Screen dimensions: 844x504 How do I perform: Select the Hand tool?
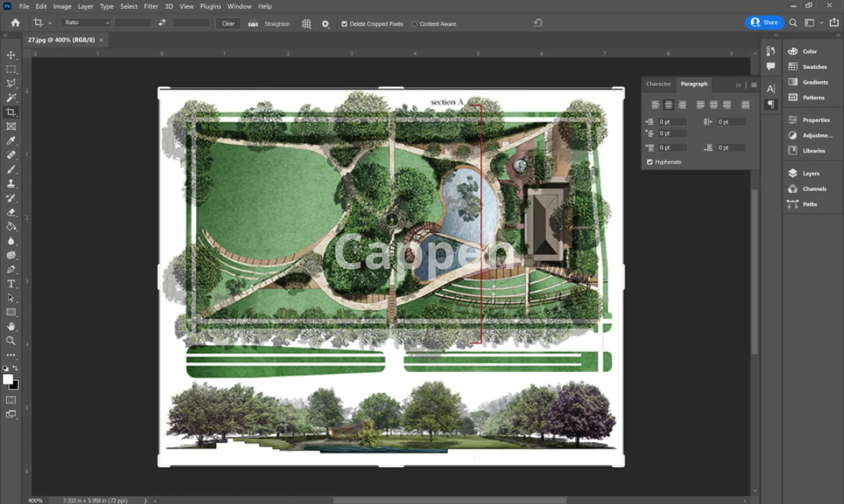click(x=11, y=326)
